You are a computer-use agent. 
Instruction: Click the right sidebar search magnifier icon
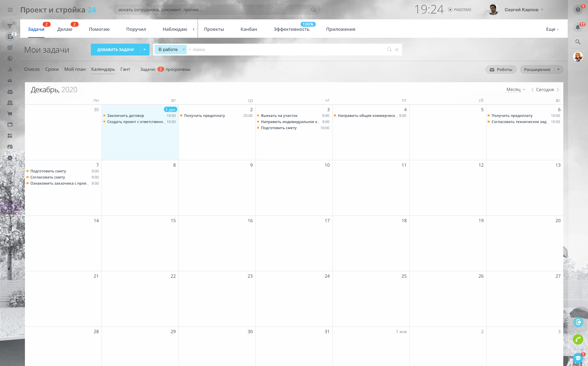578,42
